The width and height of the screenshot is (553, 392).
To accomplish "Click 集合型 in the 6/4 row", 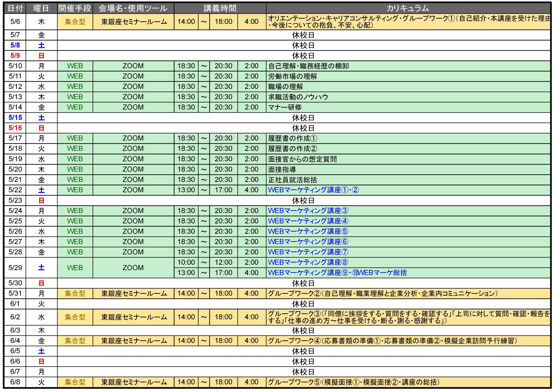I will 75,341.
